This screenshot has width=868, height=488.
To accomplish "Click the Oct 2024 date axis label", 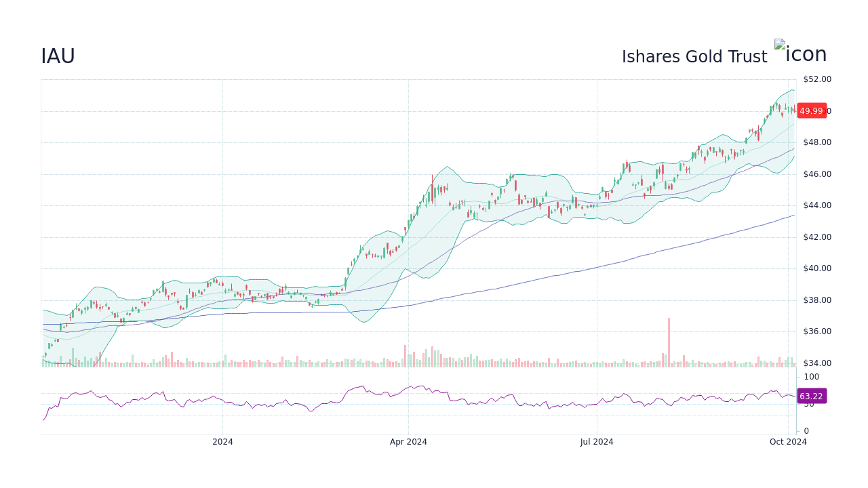I will coord(788,442).
